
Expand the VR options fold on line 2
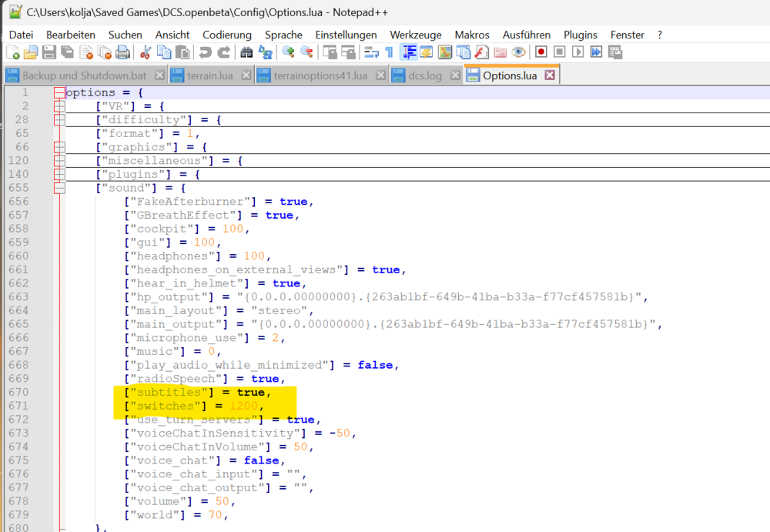59,105
